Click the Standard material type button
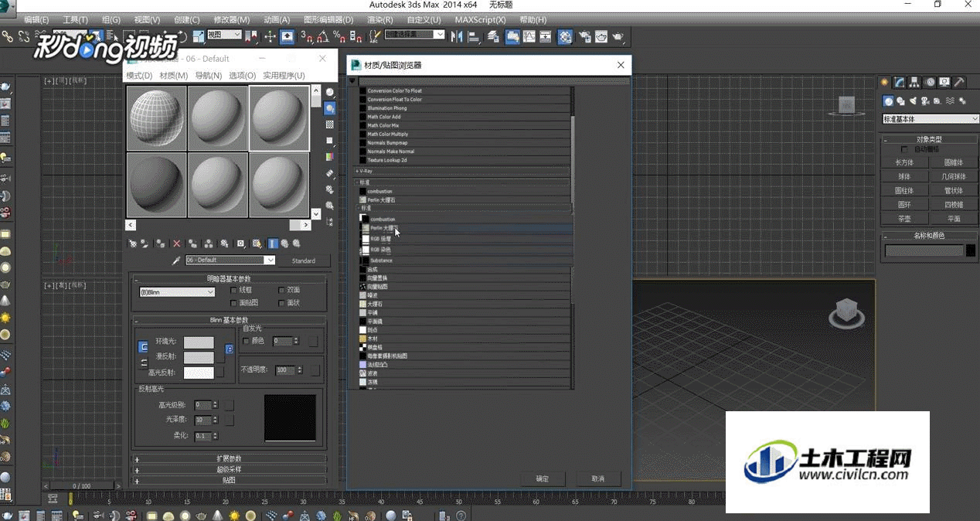This screenshot has height=521, width=980. [303, 260]
